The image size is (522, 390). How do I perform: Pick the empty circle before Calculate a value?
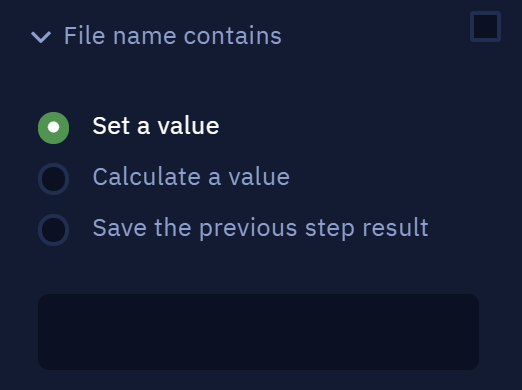tap(53, 179)
